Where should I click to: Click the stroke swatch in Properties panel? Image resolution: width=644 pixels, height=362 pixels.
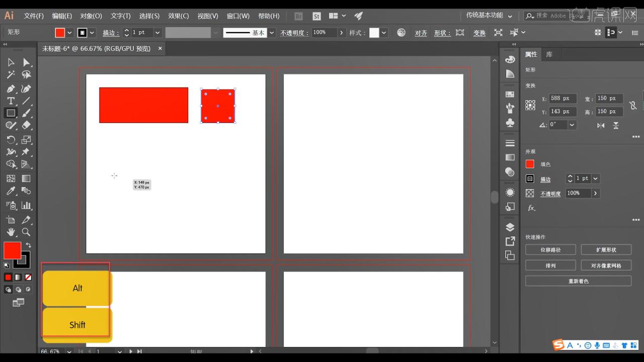[x=530, y=178]
